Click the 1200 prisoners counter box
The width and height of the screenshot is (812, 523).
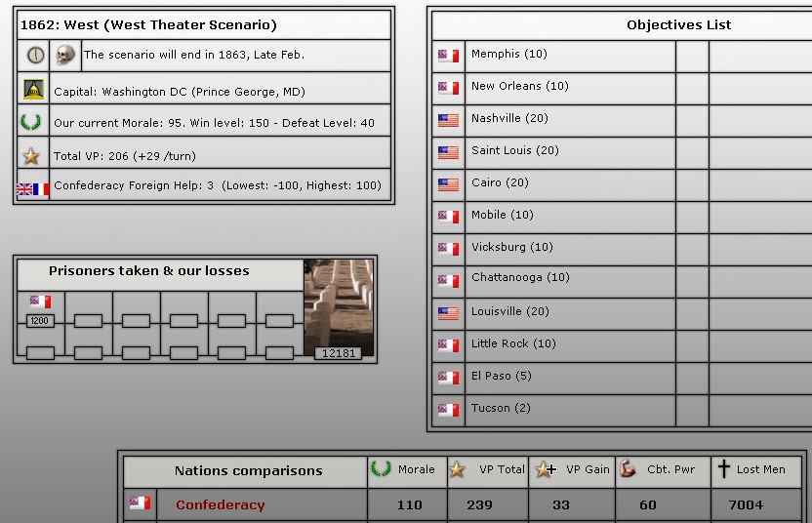[x=40, y=321]
